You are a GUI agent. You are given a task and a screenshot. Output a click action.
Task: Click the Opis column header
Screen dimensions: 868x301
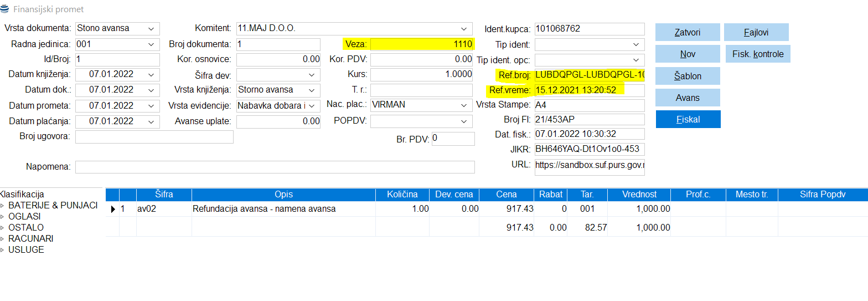click(283, 195)
